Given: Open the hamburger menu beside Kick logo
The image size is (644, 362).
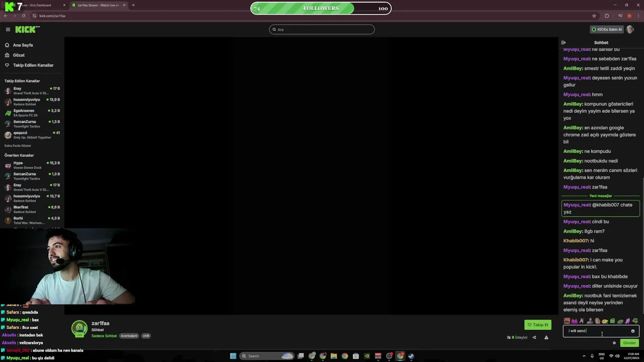Looking at the screenshot, I should click(x=8, y=30).
